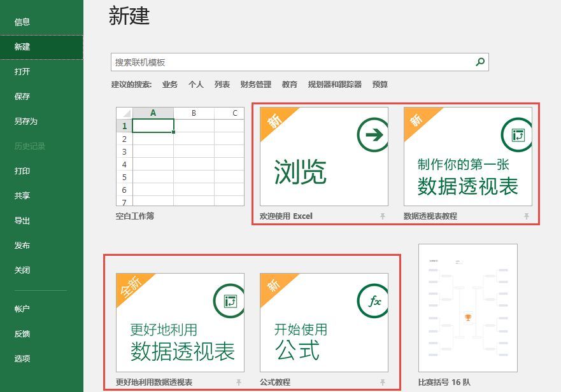Open the 空白工作簿 blank workbook thumbnail

[x=180, y=157]
